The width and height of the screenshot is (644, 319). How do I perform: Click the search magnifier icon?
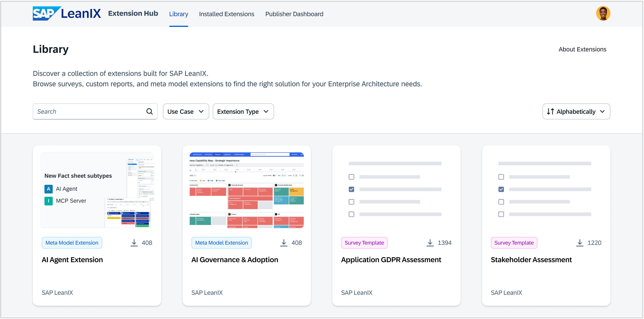pyautogui.click(x=149, y=111)
